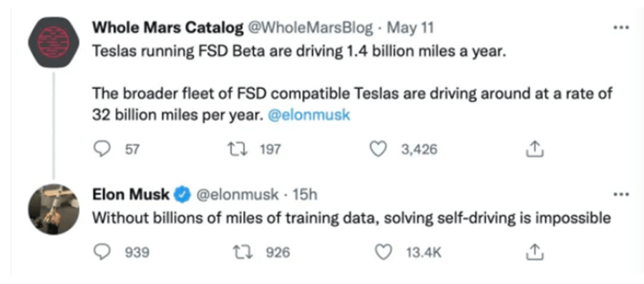Like Elon Musk's tweet
This screenshot has width=644, height=284.
click(384, 253)
